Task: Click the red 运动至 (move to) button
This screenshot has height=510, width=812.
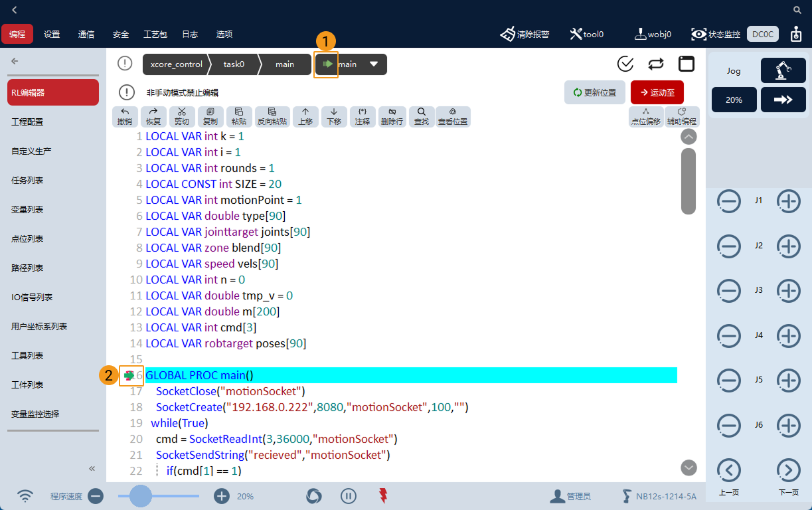Action: [657, 92]
